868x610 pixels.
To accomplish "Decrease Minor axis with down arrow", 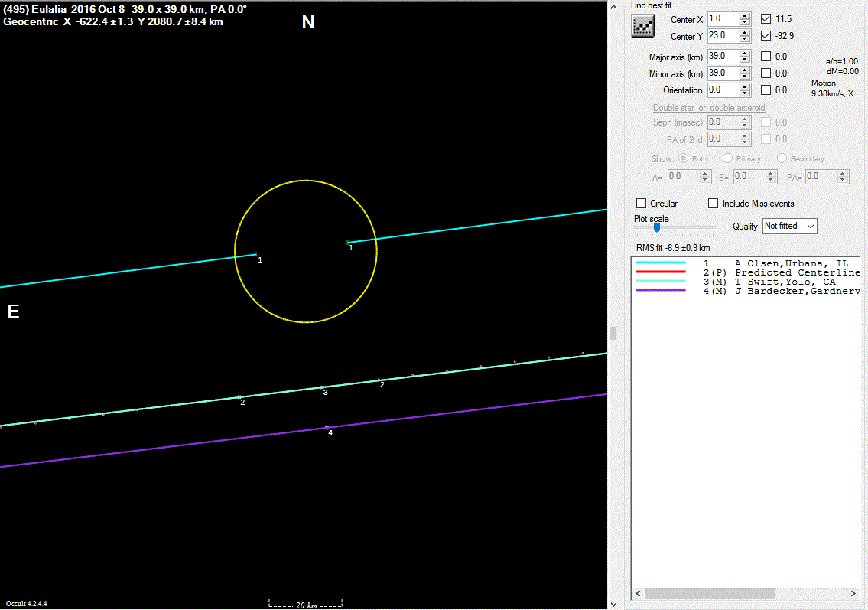I will point(745,77).
